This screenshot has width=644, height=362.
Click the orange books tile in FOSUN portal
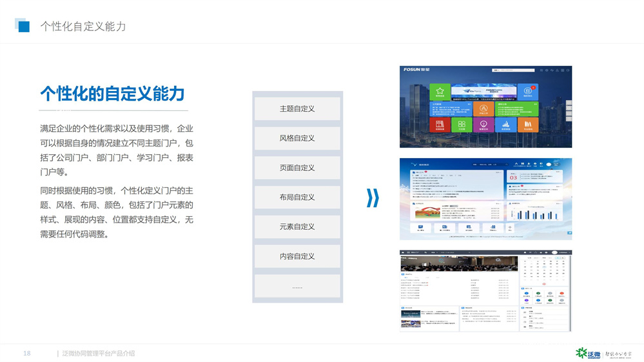[528, 125]
